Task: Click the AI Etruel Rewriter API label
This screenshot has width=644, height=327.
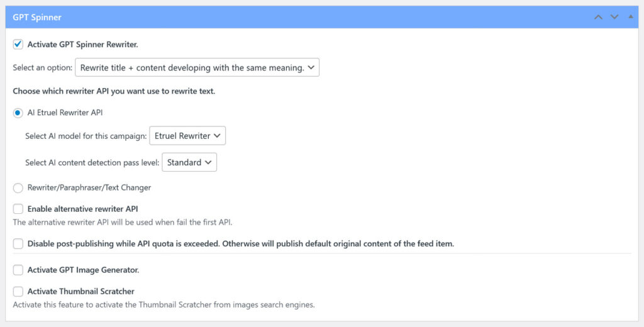Action: [65, 113]
